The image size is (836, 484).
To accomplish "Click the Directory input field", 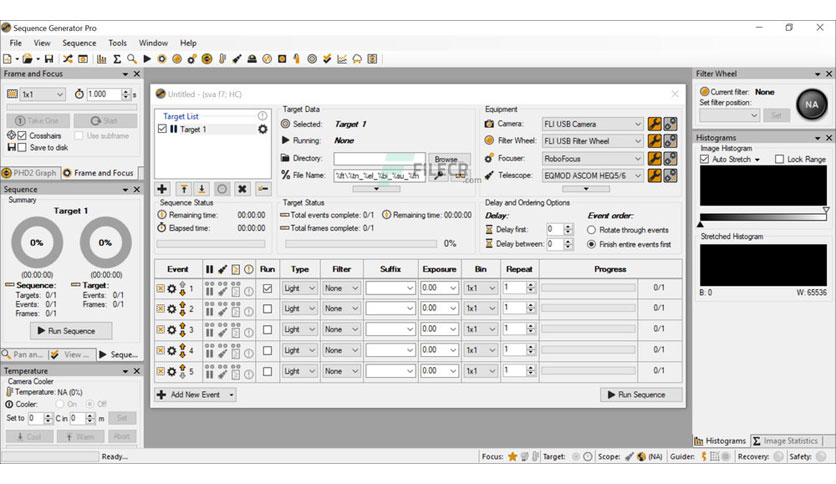I will point(380,158).
